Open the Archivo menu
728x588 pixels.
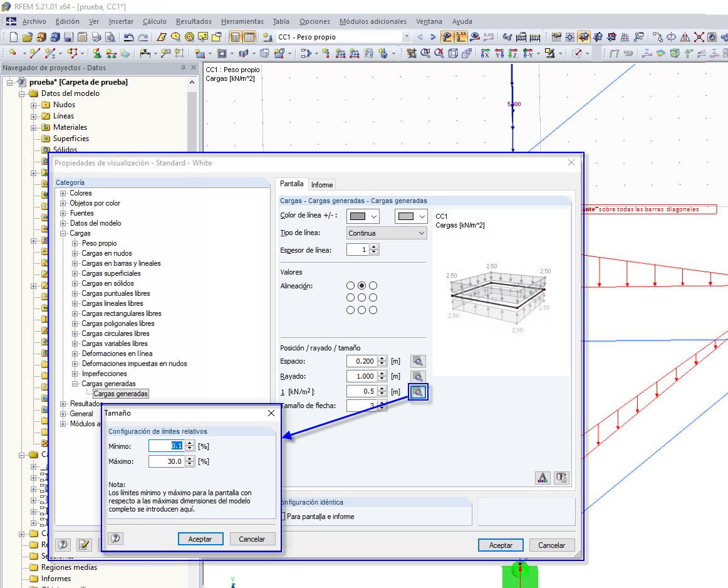pos(34,21)
